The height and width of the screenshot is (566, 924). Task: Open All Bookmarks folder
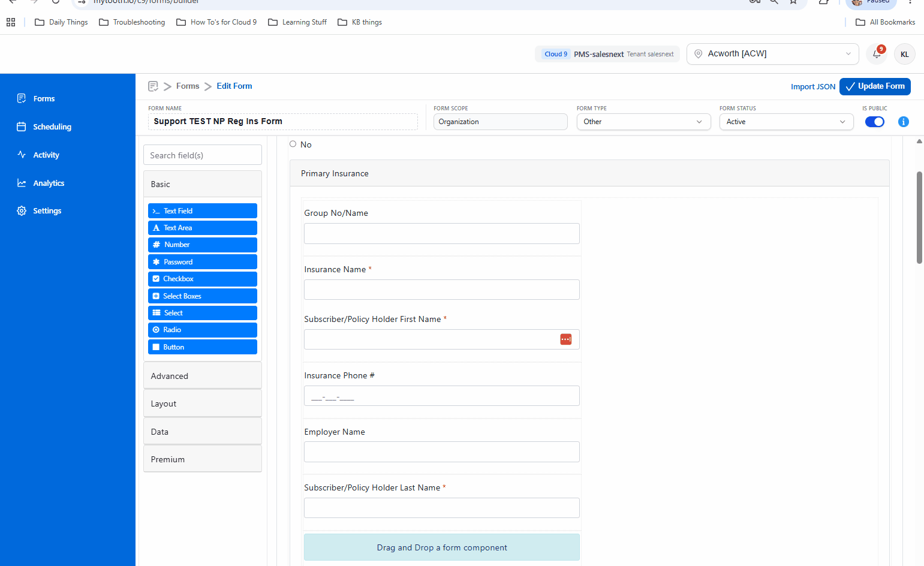click(x=885, y=22)
